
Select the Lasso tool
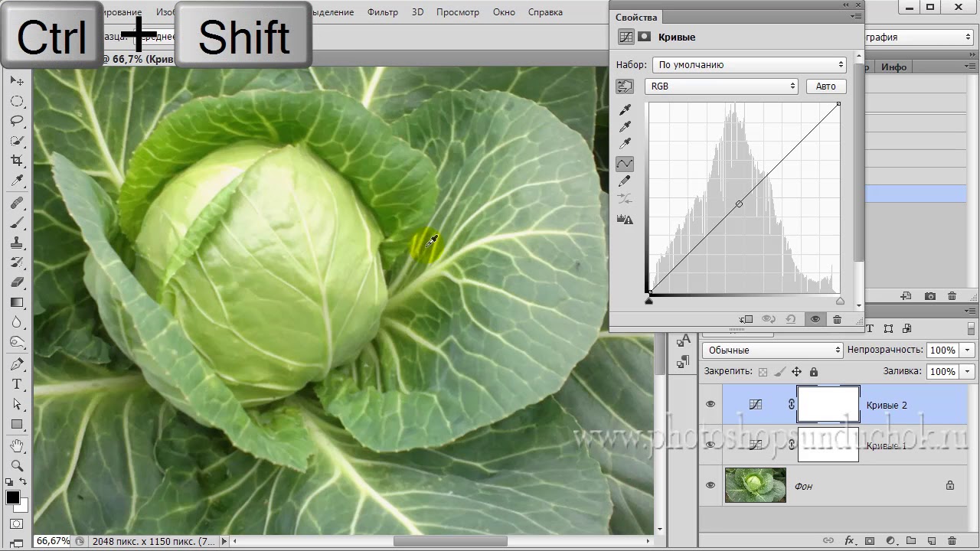(x=17, y=121)
